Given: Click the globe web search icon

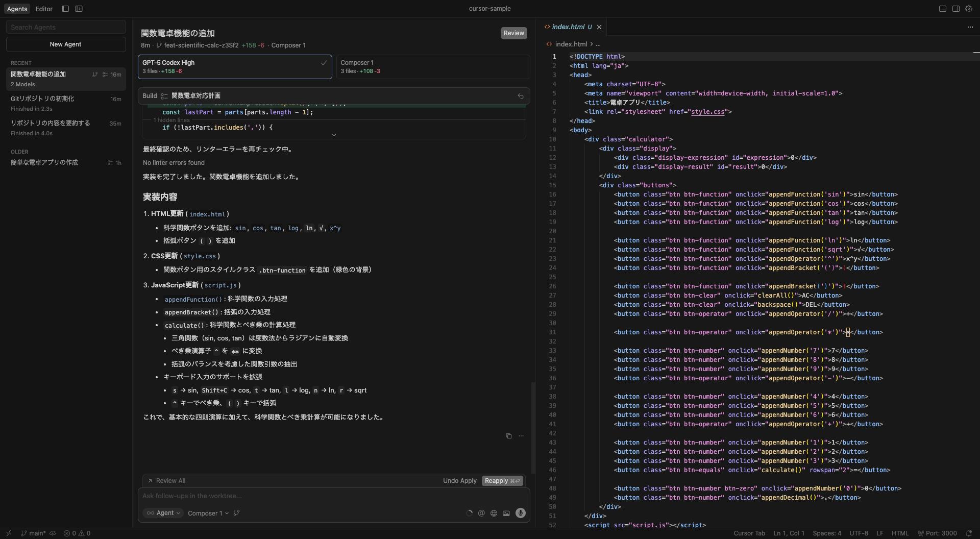Looking at the screenshot, I should [x=494, y=513].
